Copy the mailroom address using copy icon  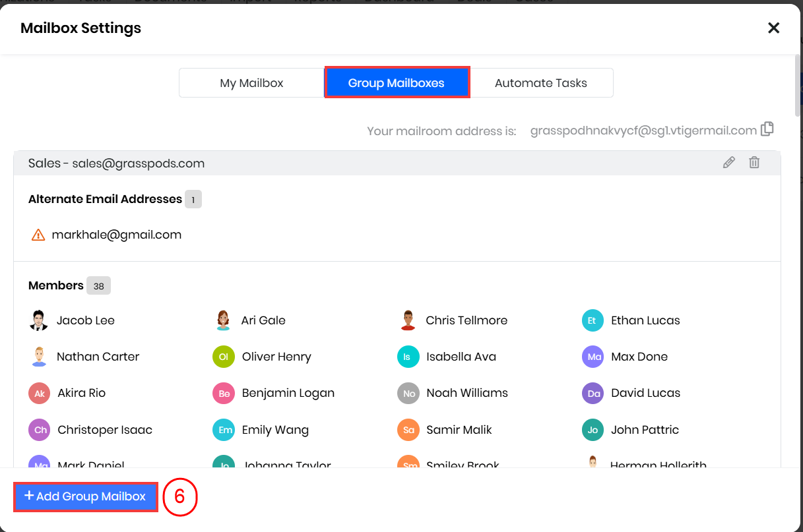point(767,129)
